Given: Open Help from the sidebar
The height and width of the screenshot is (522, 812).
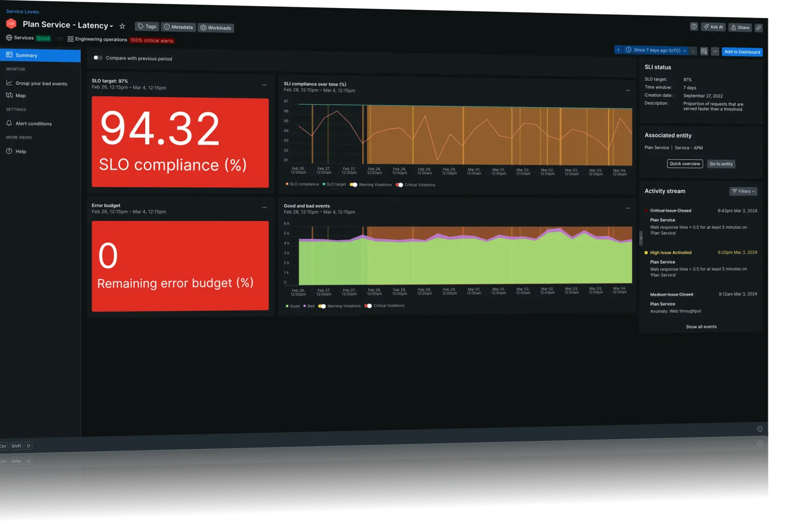Looking at the screenshot, I should coord(20,151).
